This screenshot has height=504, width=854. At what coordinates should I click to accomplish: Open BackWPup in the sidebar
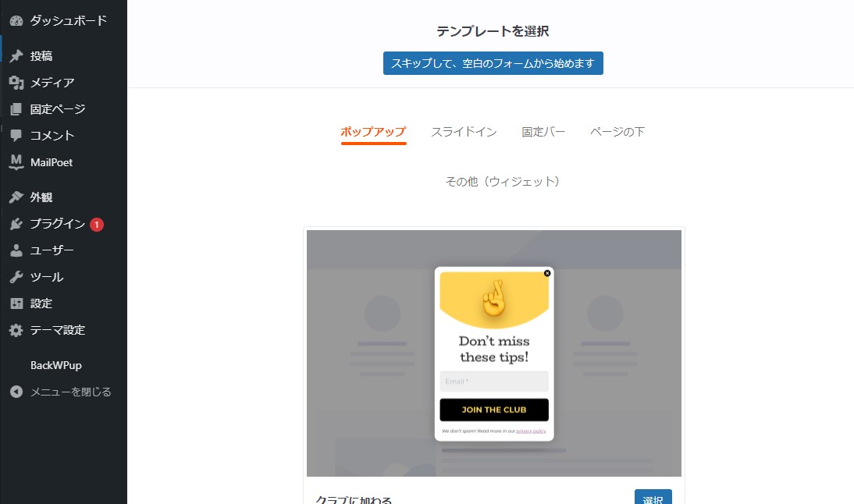(x=56, y=365)
